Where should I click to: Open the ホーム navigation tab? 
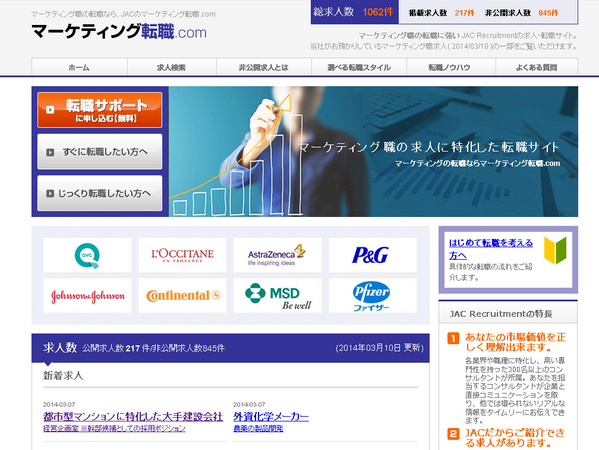click(x=79, y=67)
